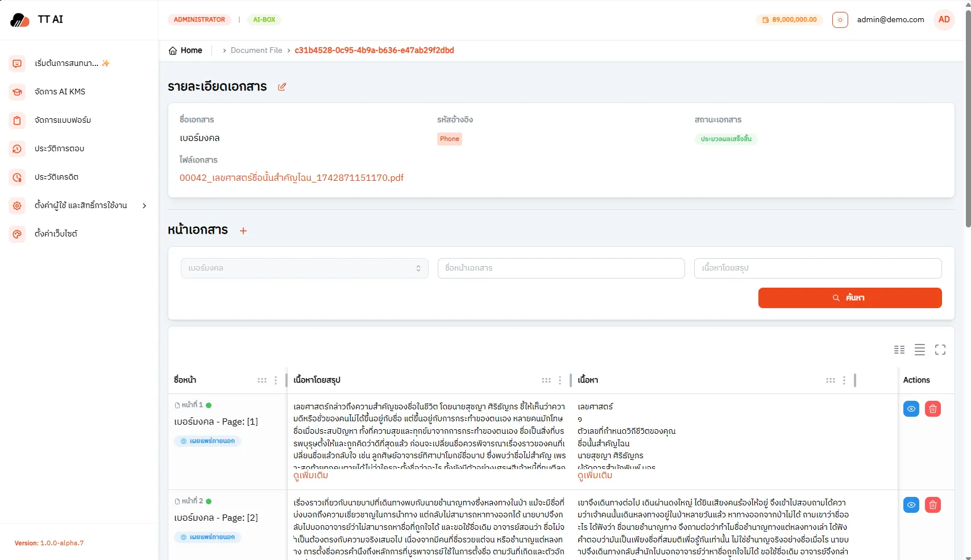Open the เบอร์มงคล document dropdown

click(305, 268)
